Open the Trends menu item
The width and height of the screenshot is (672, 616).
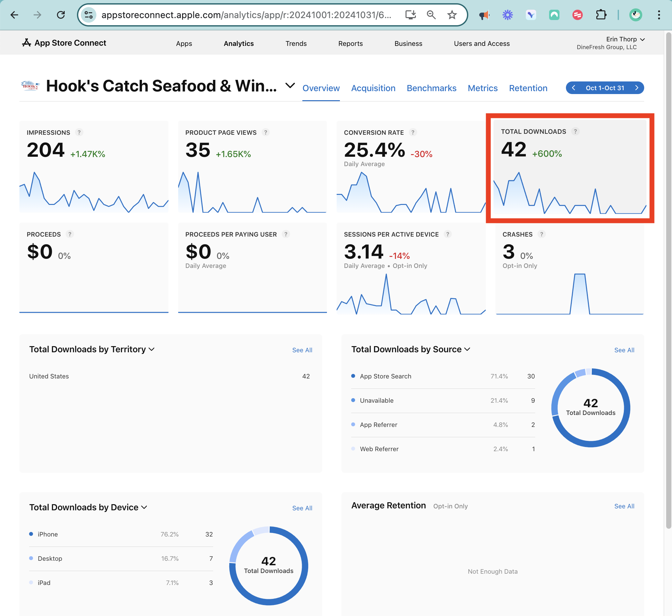pos(296,44)
